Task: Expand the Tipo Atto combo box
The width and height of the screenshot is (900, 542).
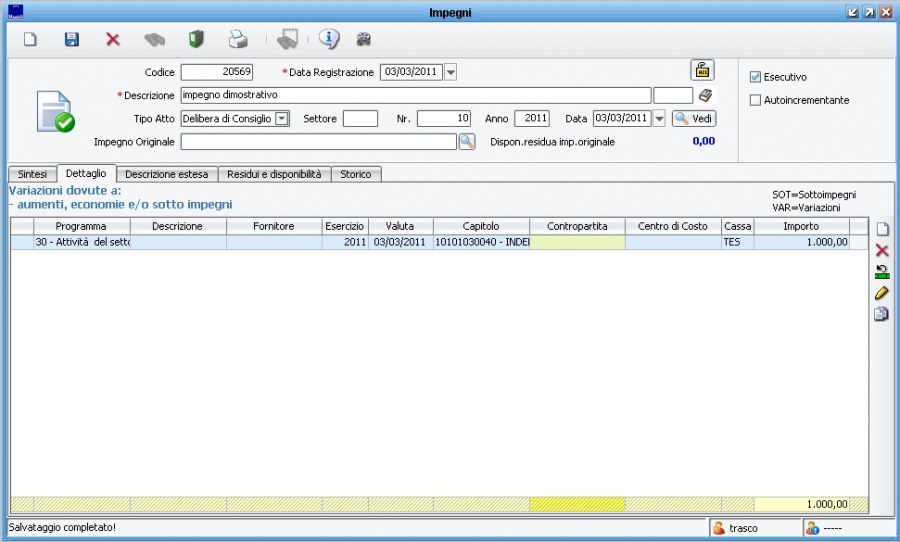Action: pyautogui.click(x=282, y=119)
